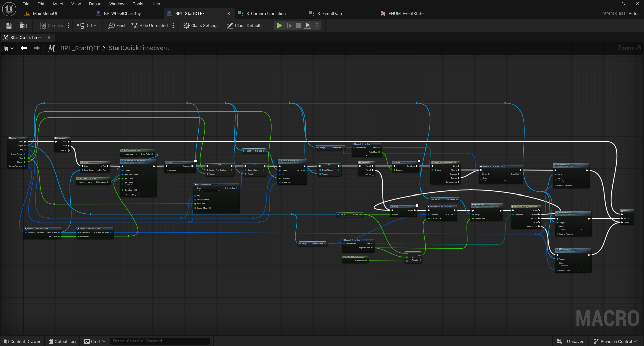Image resolution: width=644 pixels, height=346 pixels.
Task: Open the Window menu
Action: coord(117,4)
